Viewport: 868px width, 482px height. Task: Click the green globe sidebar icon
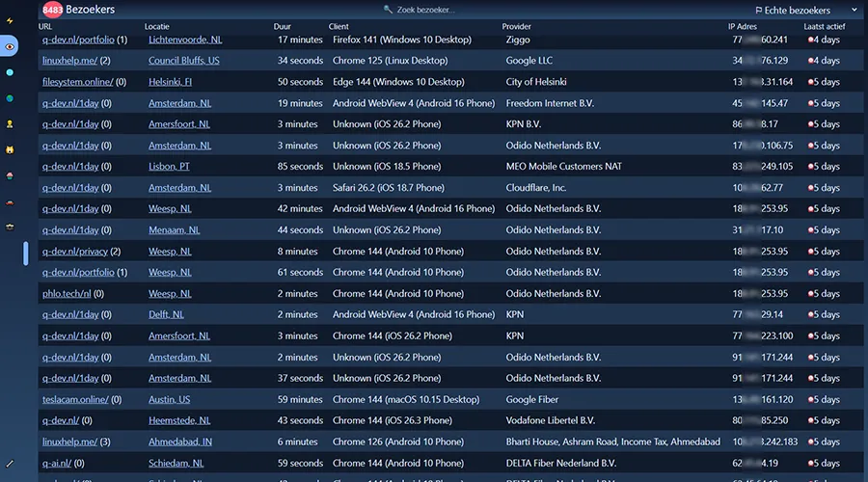(10, 98)
